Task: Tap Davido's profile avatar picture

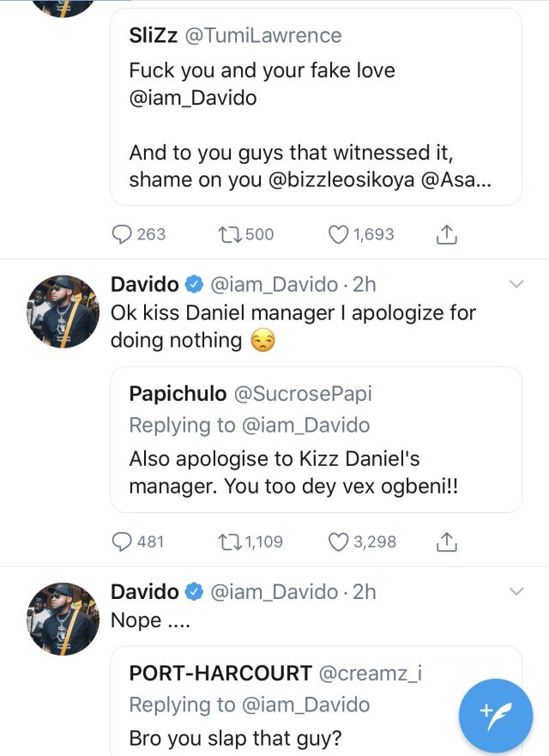Action: click(x=62, y=311)
